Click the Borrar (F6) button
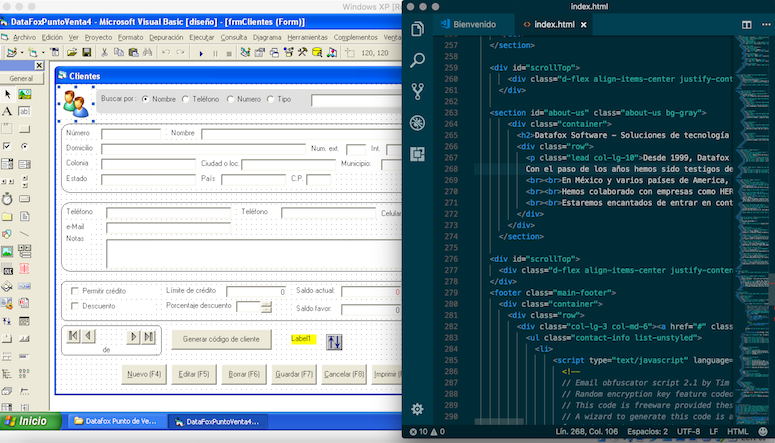 point(244,374)
